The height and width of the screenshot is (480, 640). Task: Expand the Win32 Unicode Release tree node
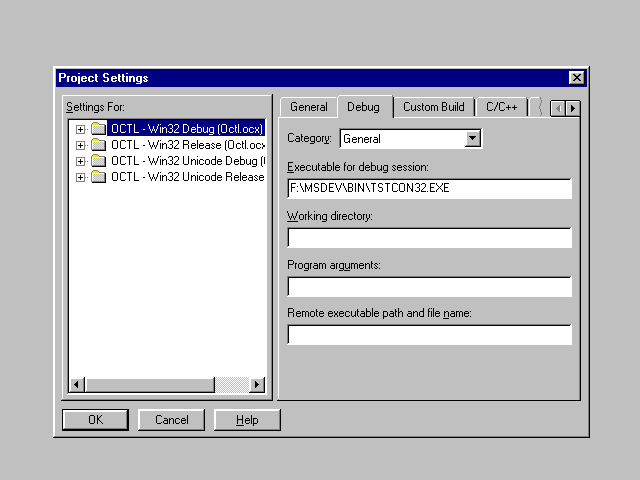pyautogui.click(x=81, y=177)
